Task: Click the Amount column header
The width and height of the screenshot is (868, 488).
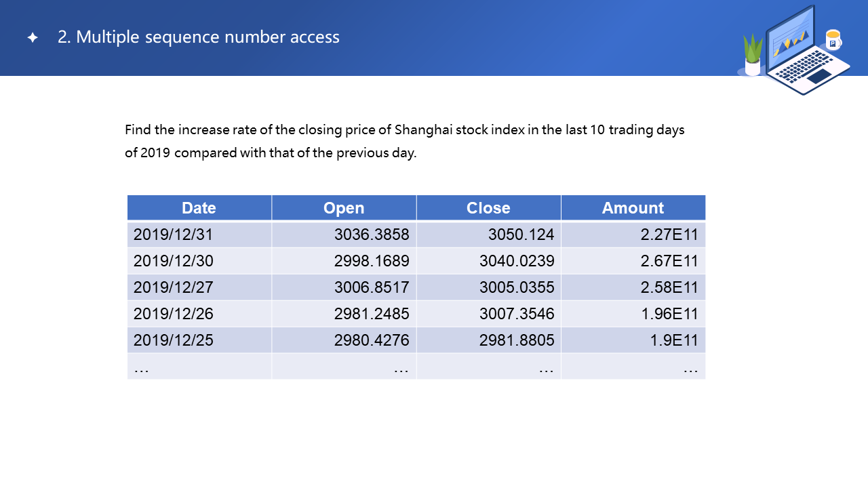Action: (633, 208)
